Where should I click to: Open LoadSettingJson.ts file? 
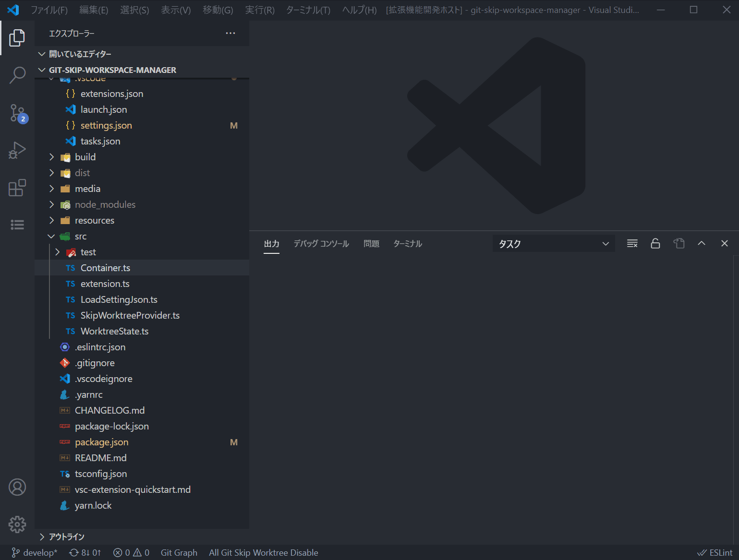click(142, 299)
